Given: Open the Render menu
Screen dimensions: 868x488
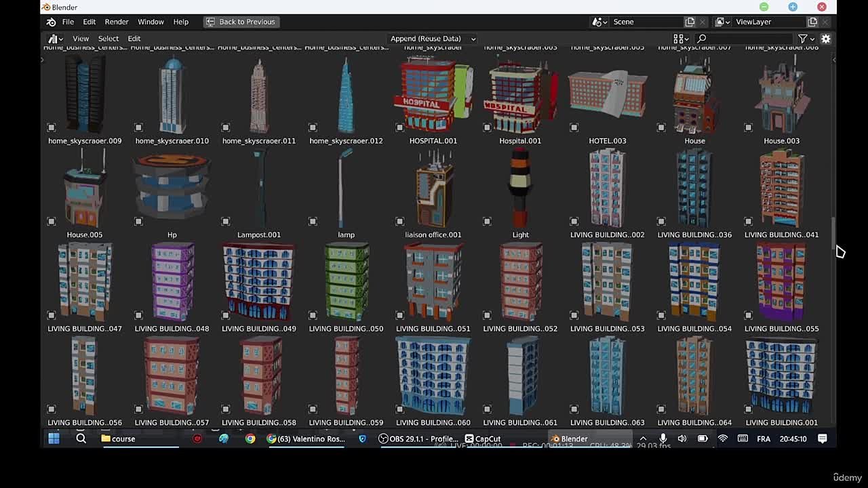Looking at the screenshot, I should [116, 22].
